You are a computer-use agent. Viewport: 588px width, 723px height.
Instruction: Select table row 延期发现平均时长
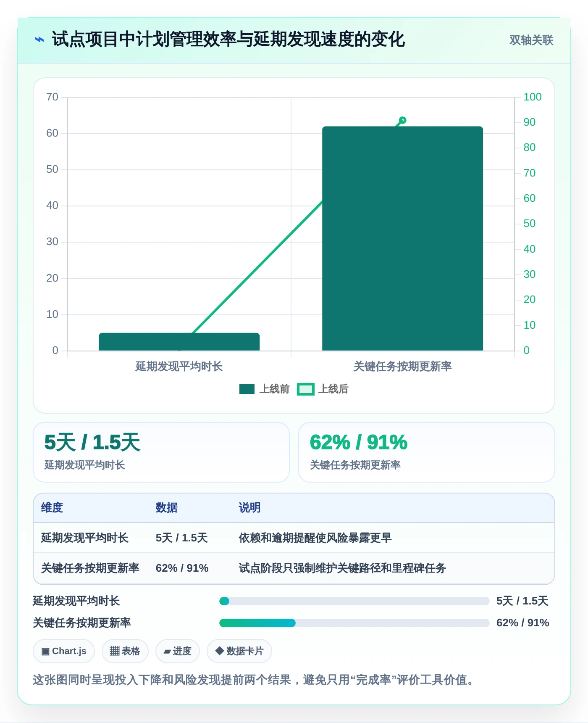[294, 538]
